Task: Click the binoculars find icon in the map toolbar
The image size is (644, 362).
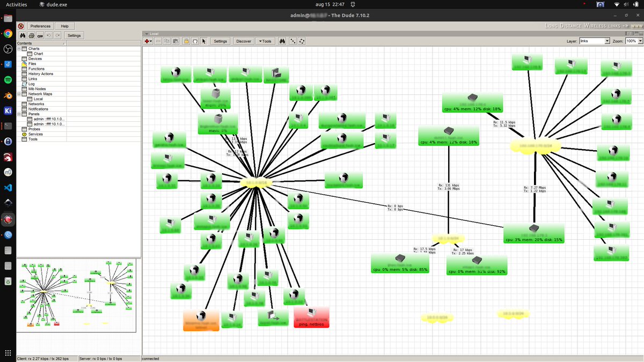Action: (282, 41)
